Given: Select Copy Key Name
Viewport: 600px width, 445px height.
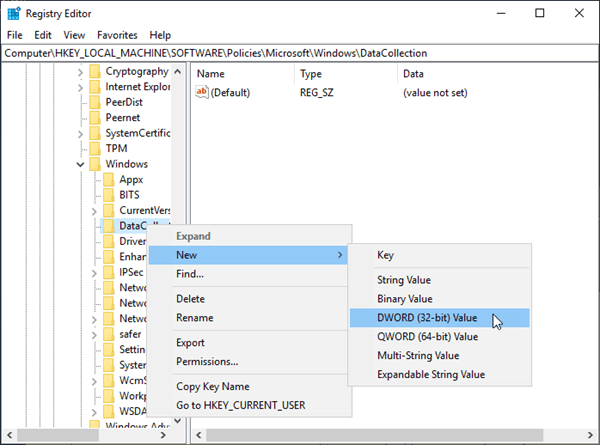Looking at the screenshot, I should point(248,386).
